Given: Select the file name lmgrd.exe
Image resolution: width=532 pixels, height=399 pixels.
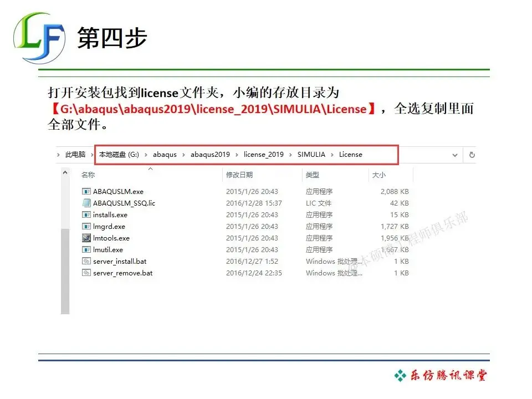Looking at the screenshot, I should pos(109,227).
